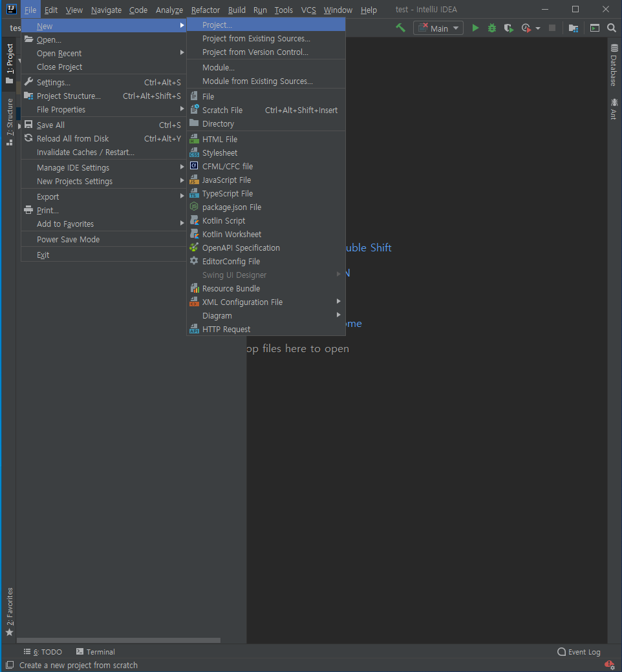Image resolution: width=622 pixels, height=672 pixels.
Task: Open the Profiler run icon
Action: (526, 28)
